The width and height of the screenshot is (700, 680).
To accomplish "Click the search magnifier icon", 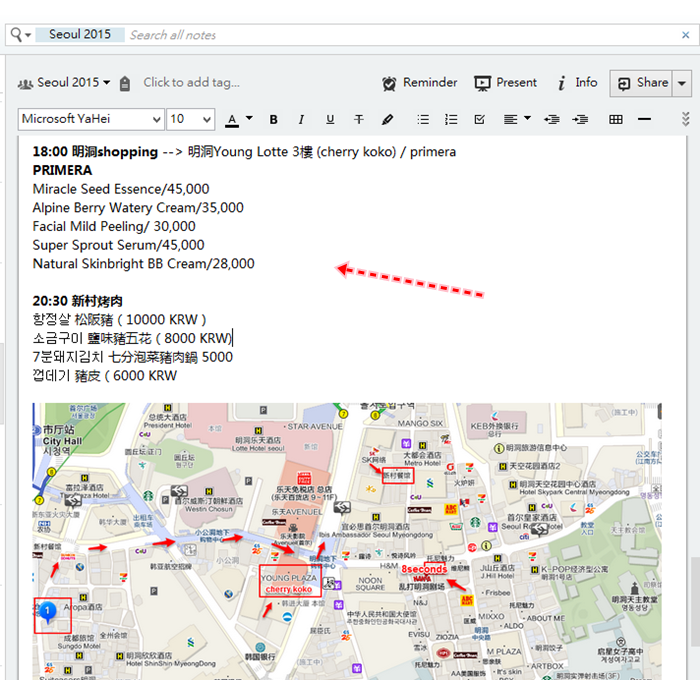I will click(x=16, y=34).
